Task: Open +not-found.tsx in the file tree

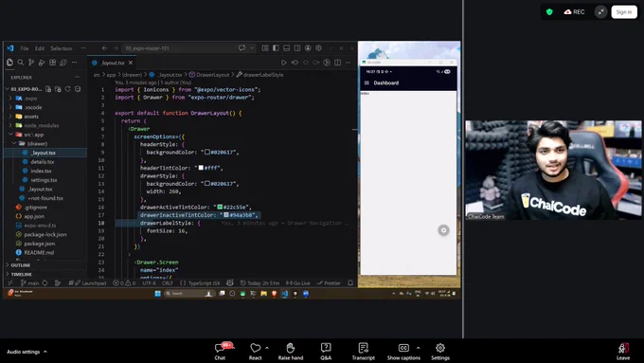Action: (45, 198)
